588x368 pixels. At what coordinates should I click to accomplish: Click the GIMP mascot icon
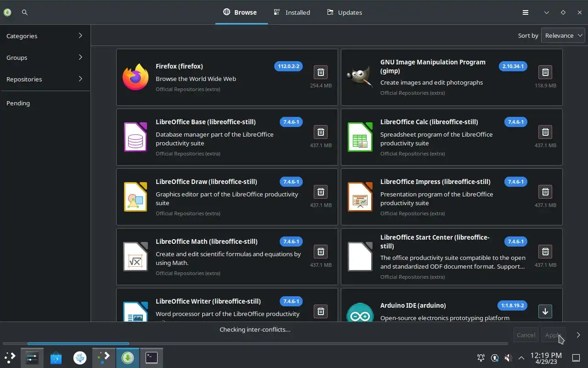pyautogui.click(x=360, y=77)
